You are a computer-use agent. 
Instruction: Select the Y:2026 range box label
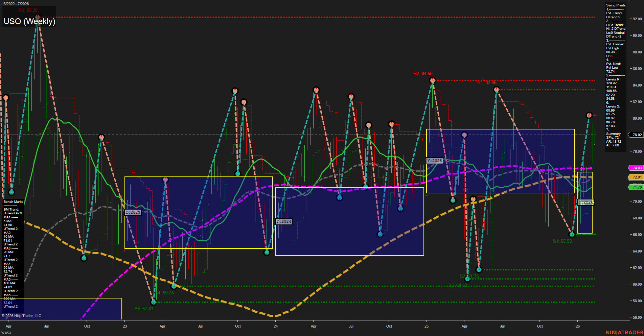pos(585,202)
